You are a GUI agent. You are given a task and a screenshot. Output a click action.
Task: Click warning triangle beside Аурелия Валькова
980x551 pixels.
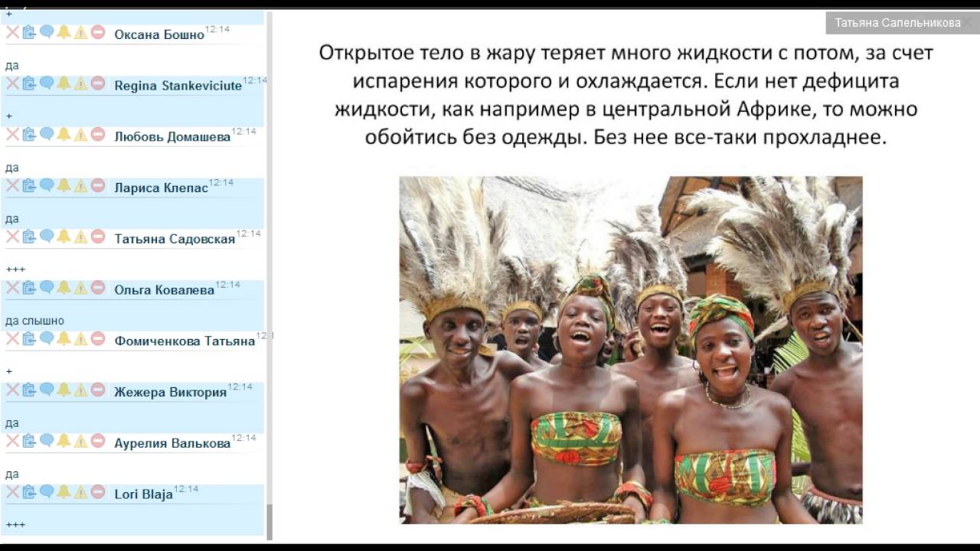pyautogui.click(x=80, y=441)
